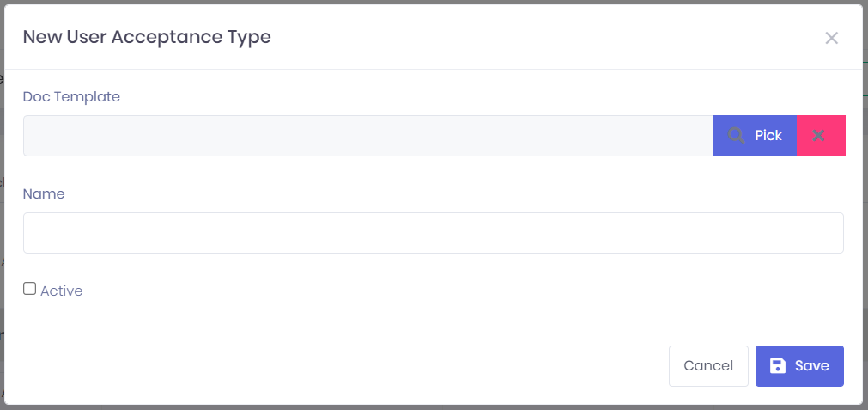Click empty footer area left of Cancel

click(x=343, y=366)
